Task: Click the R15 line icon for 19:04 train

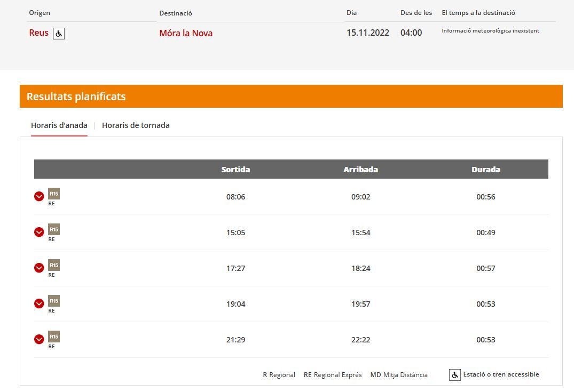Action: [x=54, y=301]
